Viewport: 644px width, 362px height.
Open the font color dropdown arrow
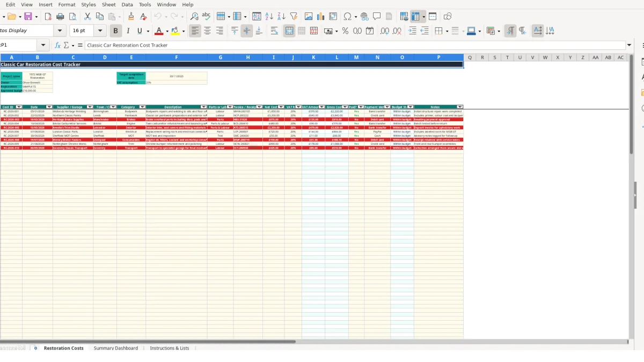(x=167, y=31)
